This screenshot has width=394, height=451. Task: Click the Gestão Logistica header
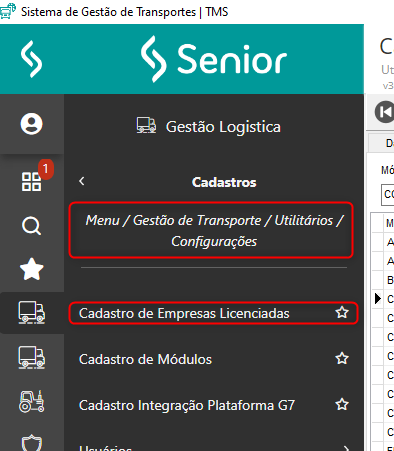(209, 127)
